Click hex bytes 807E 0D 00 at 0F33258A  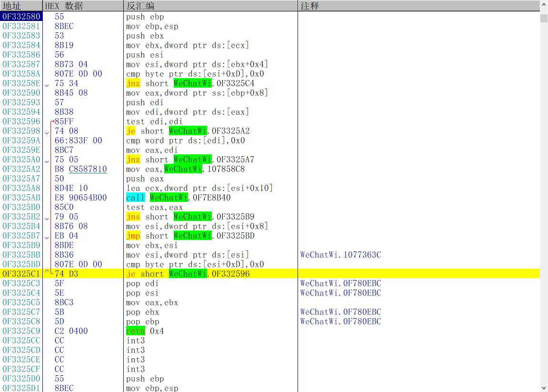78,74
